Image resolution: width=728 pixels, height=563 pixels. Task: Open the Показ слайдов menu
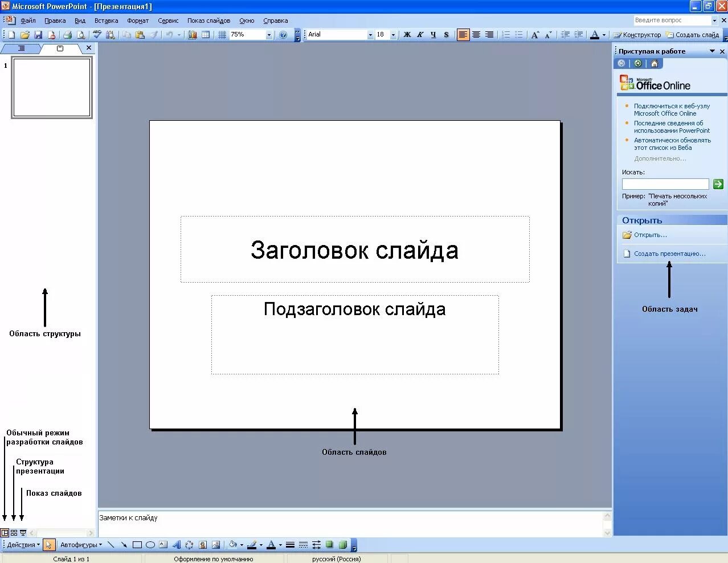209,21
